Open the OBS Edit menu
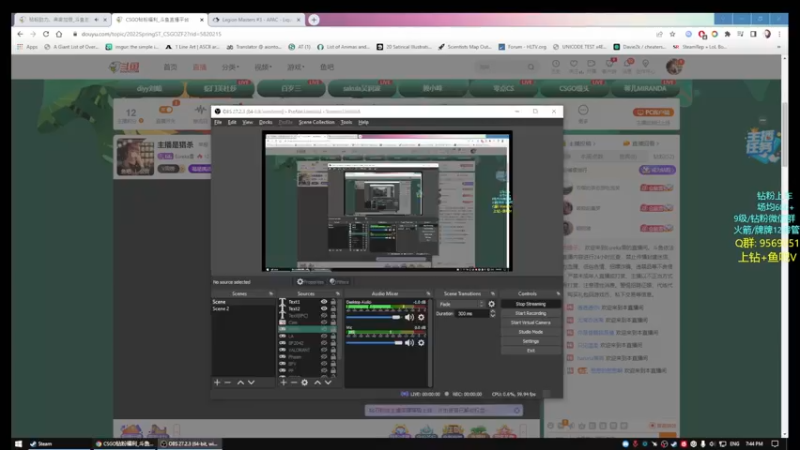This screenshot has height=450, width=800. [x=232, y=122]
